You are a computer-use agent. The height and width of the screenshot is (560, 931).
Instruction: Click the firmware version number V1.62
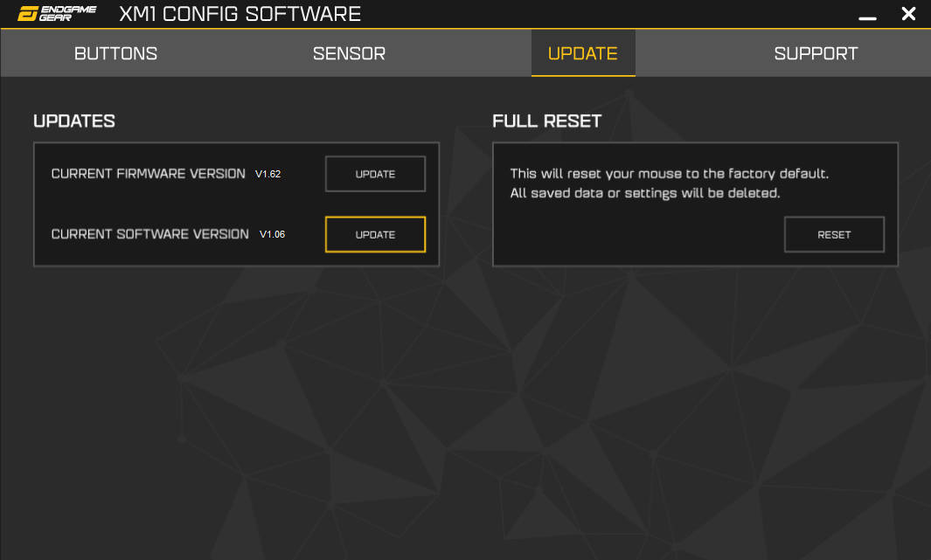(267, 174)
